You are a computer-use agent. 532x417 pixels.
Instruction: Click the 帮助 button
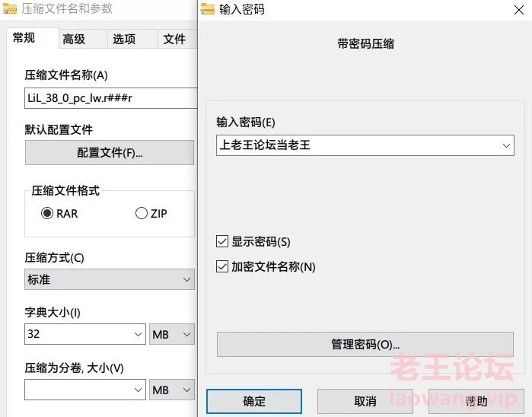[476, 401]
